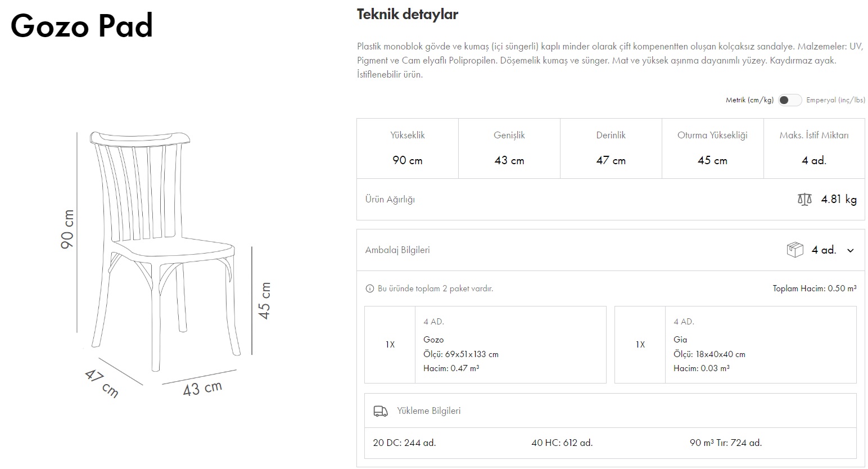Click the truck icon next to Yükleme Bilgileri

click(381, 411)
